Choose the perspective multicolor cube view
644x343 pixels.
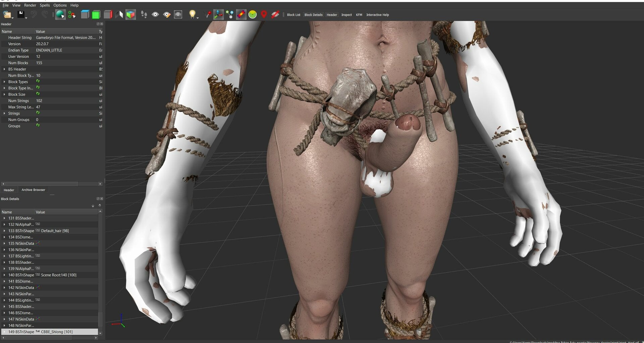(x=130, y=14)
